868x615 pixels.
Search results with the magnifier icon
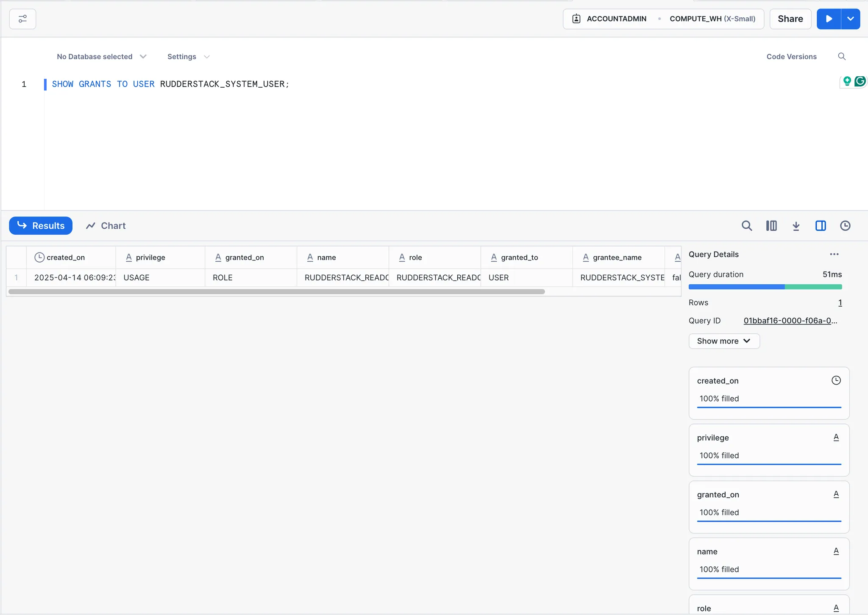point(747,226)
